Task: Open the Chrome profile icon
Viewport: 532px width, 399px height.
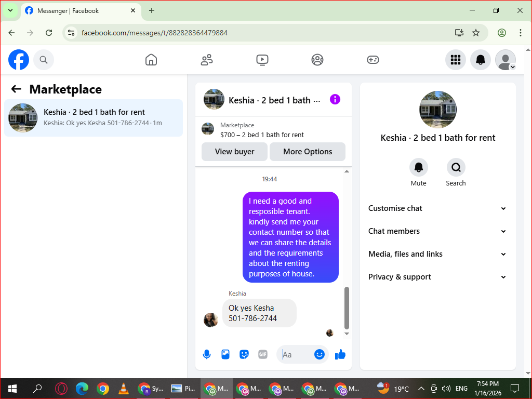Action: click(x=502, y=33)
